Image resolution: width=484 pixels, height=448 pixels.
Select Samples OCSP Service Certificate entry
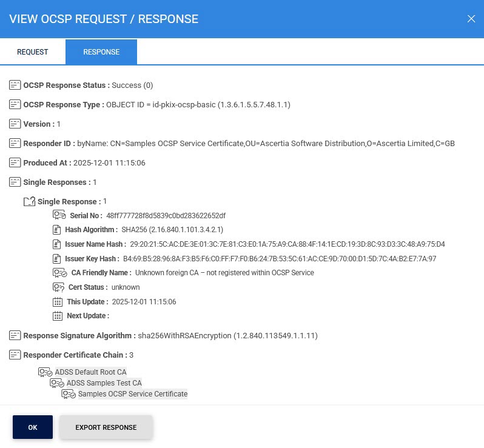133,394
